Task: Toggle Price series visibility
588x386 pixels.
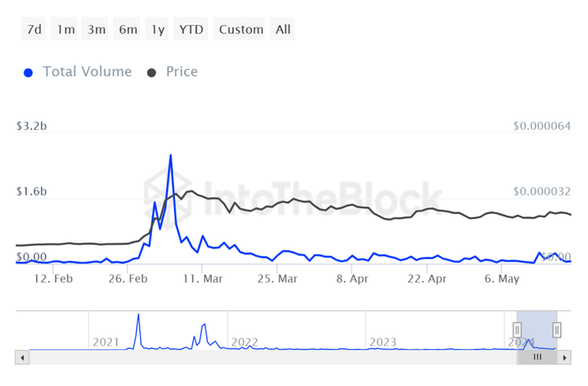Action: pyautogui.click(x=182, y=71)
